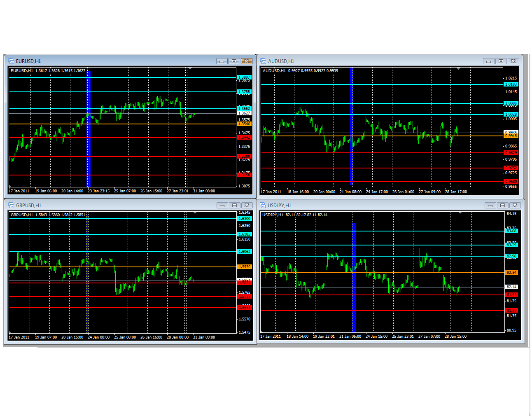Click the blue vertical period bar in the EURUSD chart
Screen dimensions: 532x416
coord(88,128)
